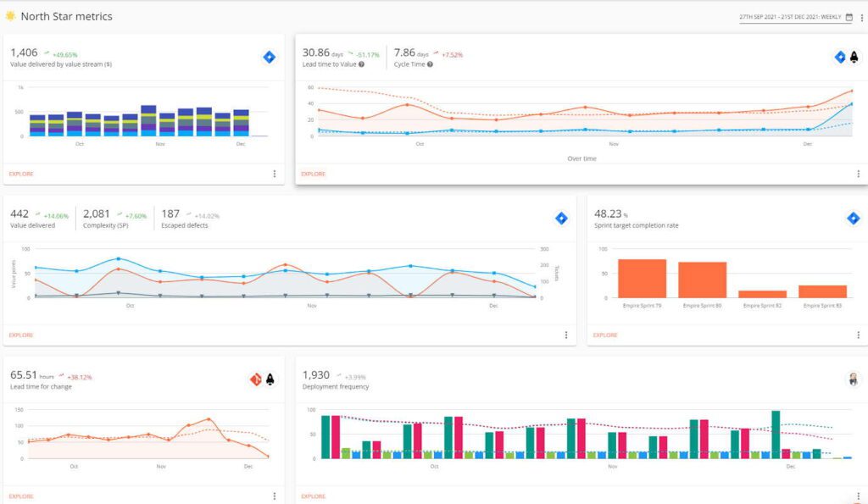Click the Empire Sprint 79 orange bar
The image size is (868, 504).
642,279
